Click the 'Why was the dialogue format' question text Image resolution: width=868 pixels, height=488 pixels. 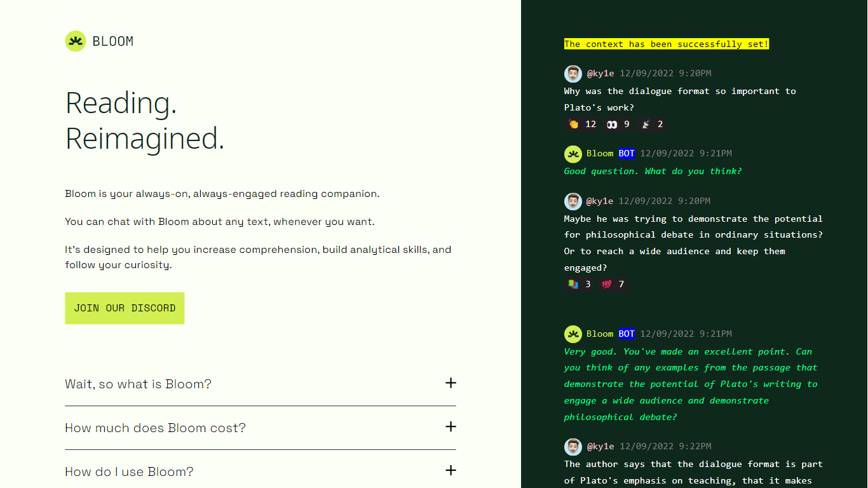click(680, 99)
